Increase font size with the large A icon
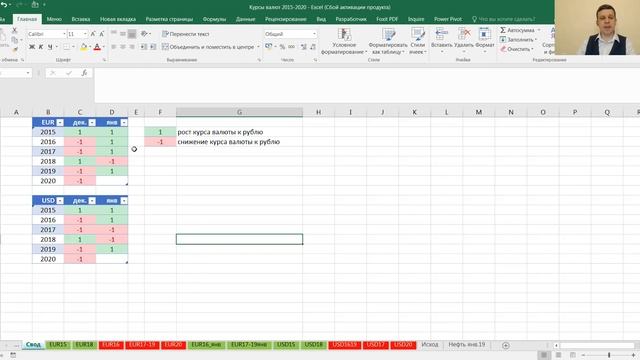 click(93, 34)
